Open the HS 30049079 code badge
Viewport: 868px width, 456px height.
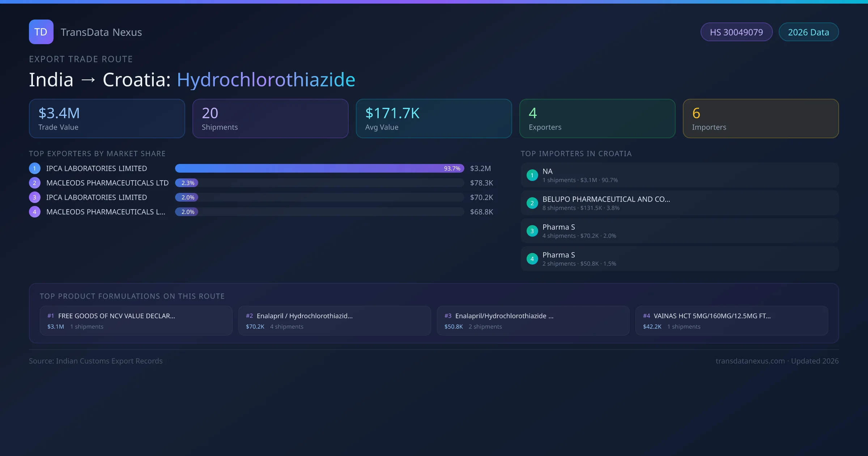(x=736, y=32)
